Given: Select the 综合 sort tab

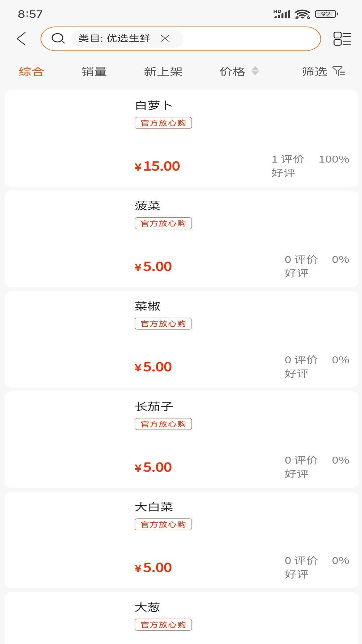Looking at the screenshot, I should tap(31, 71).
